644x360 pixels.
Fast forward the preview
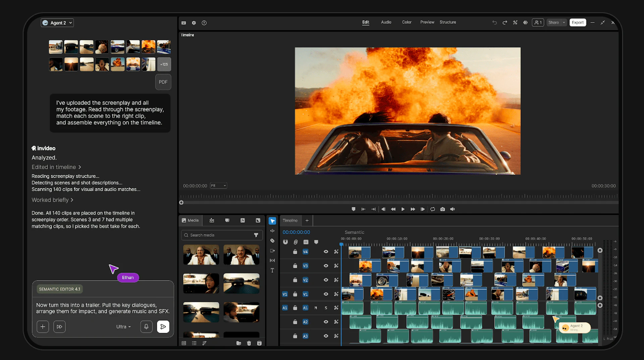tap(413, 209)
